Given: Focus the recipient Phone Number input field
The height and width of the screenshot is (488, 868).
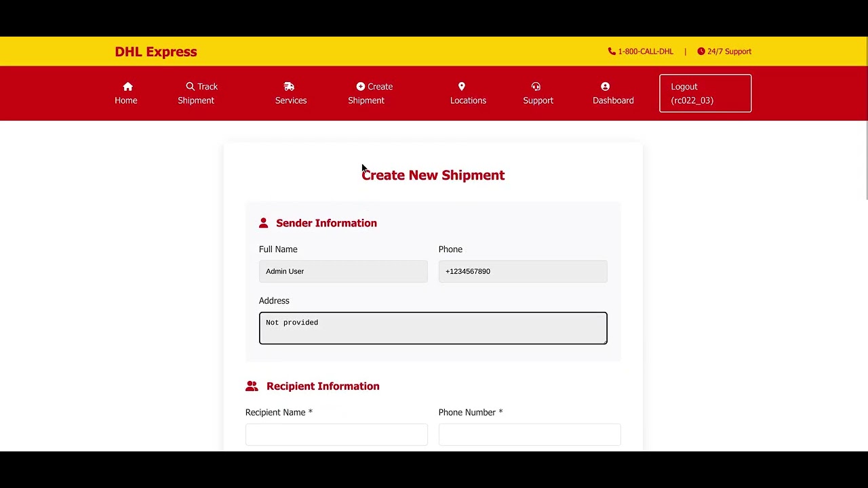Looking at the screenshot, I should (530, 434).
